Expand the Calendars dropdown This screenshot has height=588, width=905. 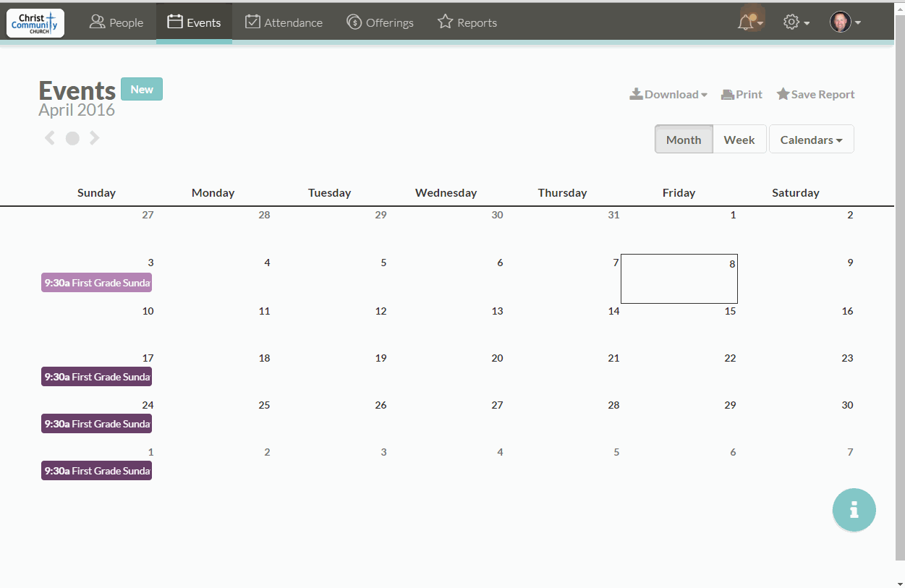811,140
